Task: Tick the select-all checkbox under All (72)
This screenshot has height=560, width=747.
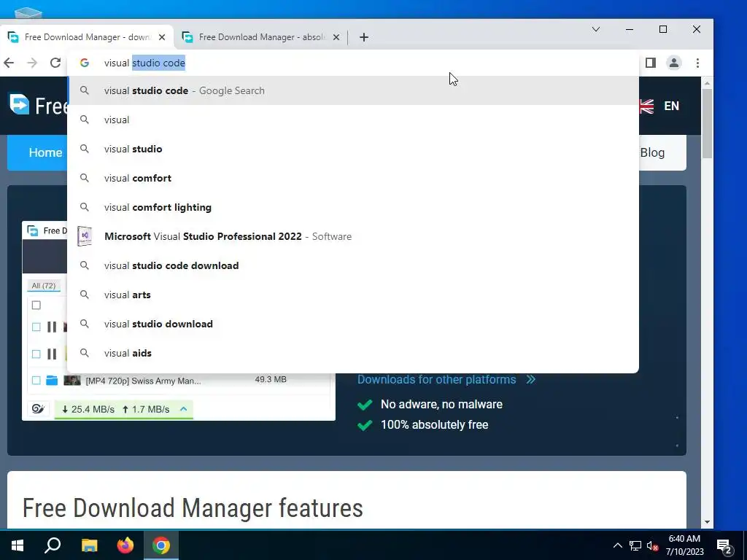Action: (x=36, y=306)
